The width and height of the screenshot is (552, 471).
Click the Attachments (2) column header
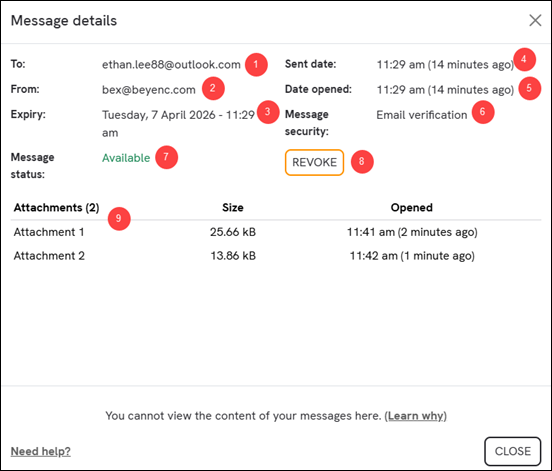pyautogui.click(x=56, y=208)
